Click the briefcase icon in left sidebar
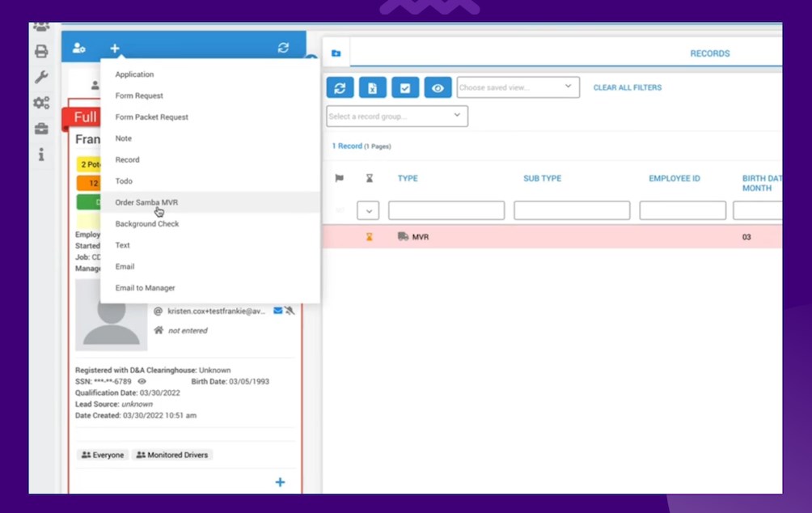 (41, 129)
